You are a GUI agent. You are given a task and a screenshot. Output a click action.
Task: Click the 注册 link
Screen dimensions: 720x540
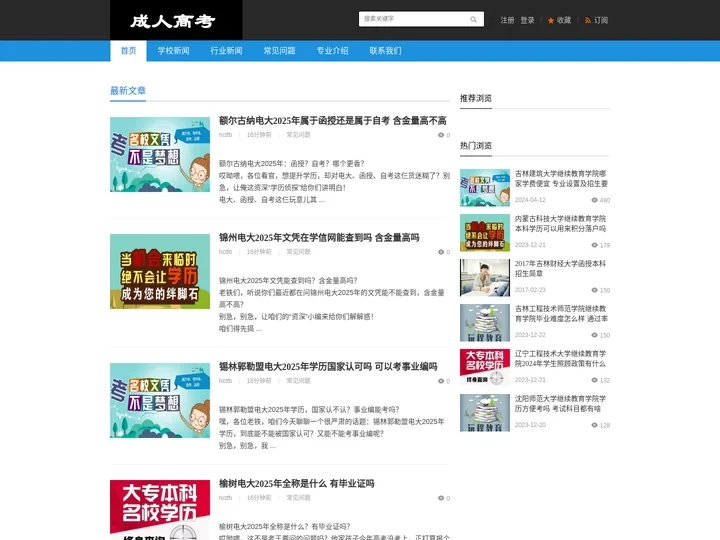(x=507, y=20)
